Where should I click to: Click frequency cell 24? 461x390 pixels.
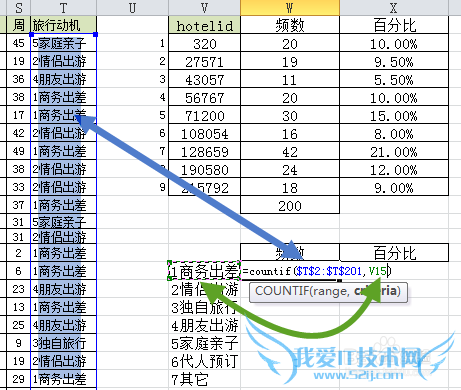click(290, 169)
